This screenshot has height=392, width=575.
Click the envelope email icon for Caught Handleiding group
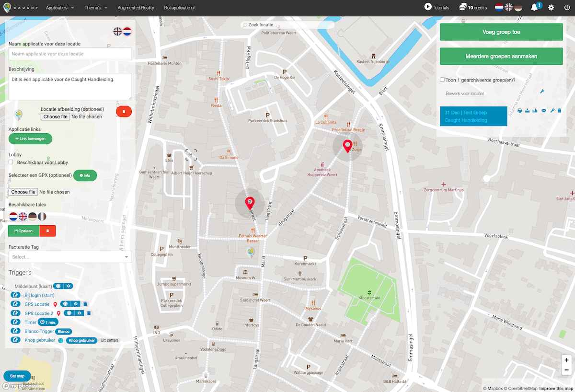tap(544, 110)
